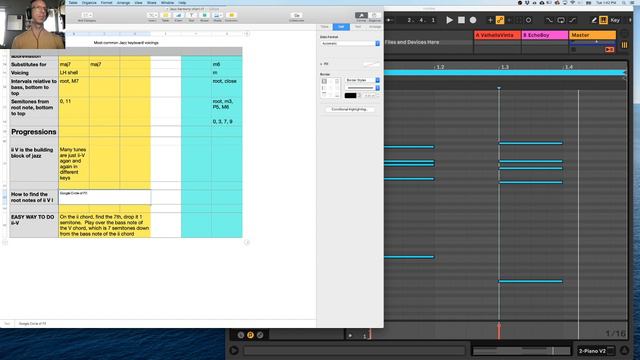Select the A ValhallaVinta return track

pos(497,35)
